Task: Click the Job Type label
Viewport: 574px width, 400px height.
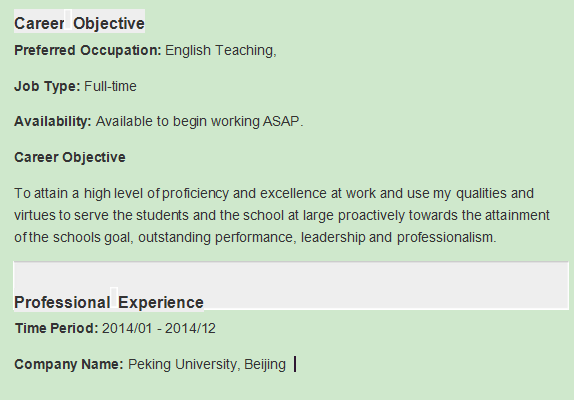Action: coord(47,86)
